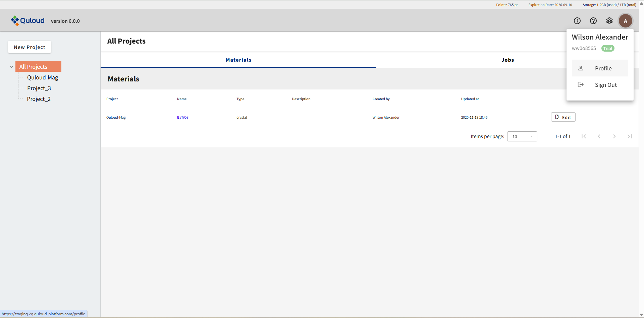The image size is (644, 318).
Task: Open the items per page dropdown
Action: point(522,136)
